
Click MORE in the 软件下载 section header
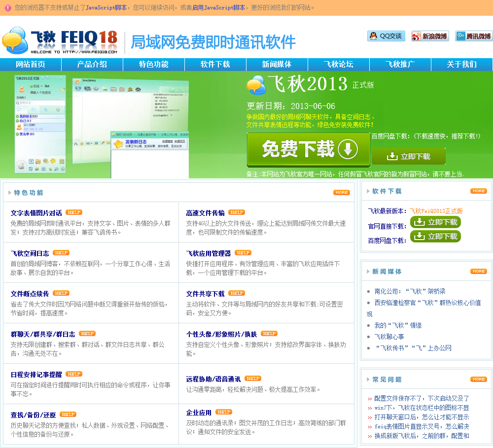[x=479, y=191]
